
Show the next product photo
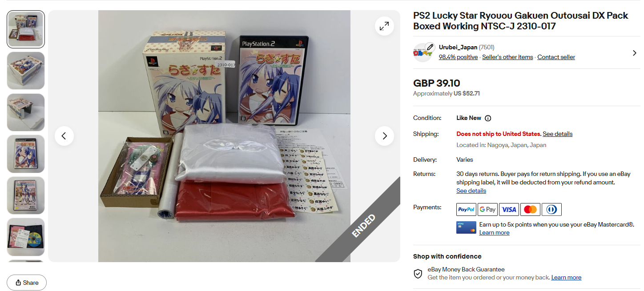pos(385,136)
